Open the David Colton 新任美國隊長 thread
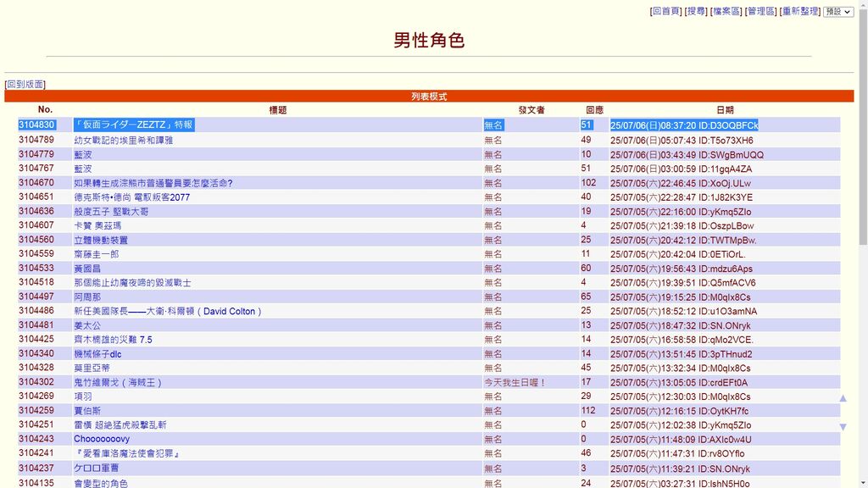This screenshot has height=488, width=868. click(168, 311)
